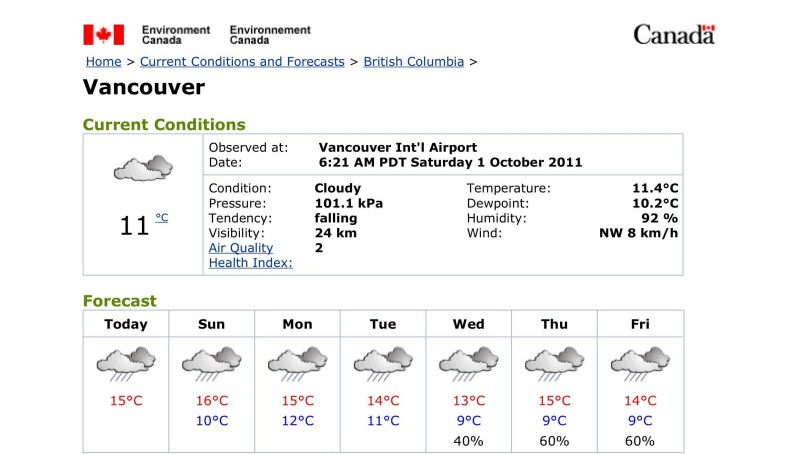Open the Air Quality Health Index link

tap(250, 255)
